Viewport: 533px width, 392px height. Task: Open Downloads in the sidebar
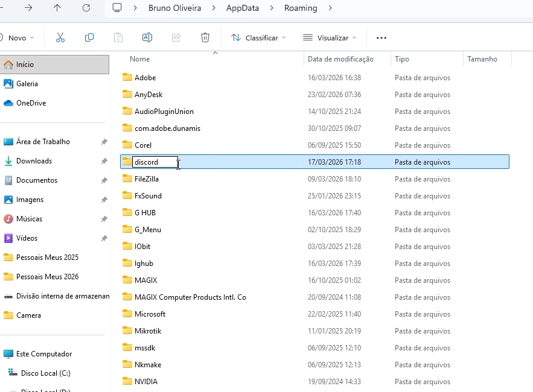coord(34,161)
